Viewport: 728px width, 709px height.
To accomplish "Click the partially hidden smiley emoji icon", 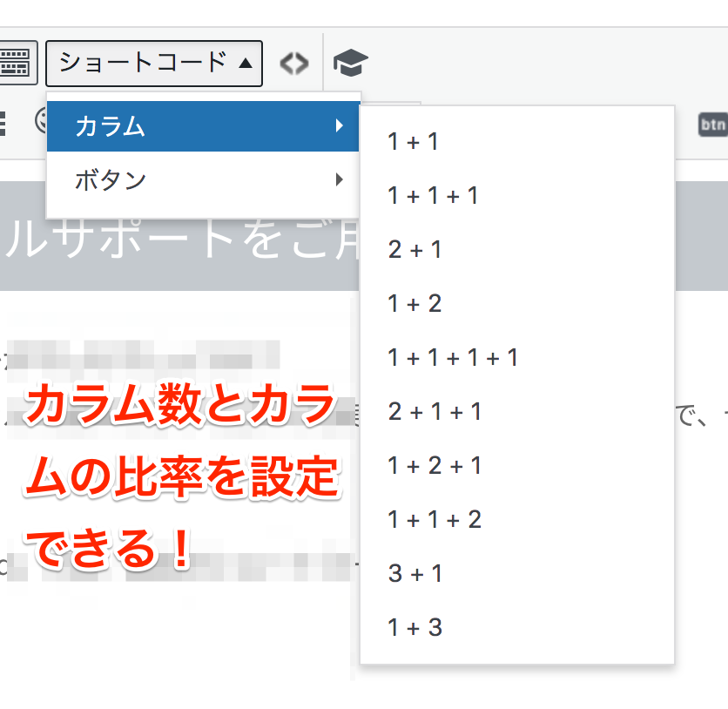I will pos(40,119).
